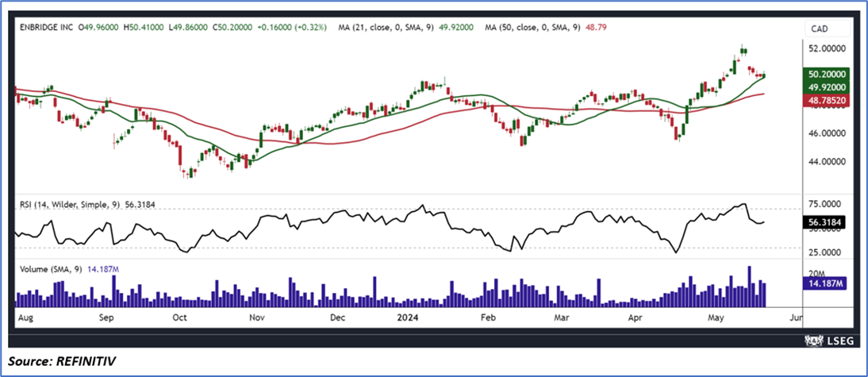Click the ENBRIDGE INC symbol title
The height and width of the screenshot is (377, 868).
(x=47, y=26)
